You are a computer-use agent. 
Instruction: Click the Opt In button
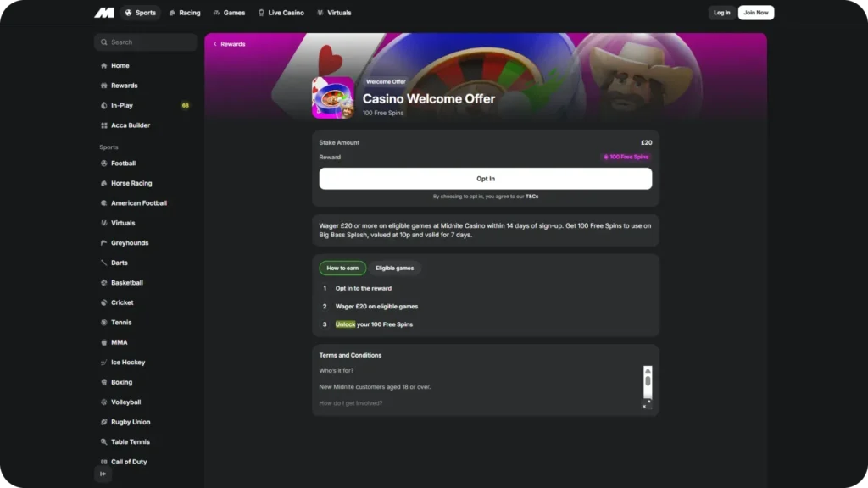point(486,179)
